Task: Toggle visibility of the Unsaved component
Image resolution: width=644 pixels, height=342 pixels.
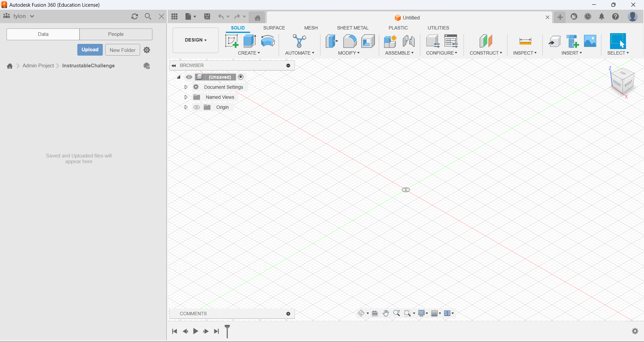Action: pyautogui.click(x=189, y=77)
